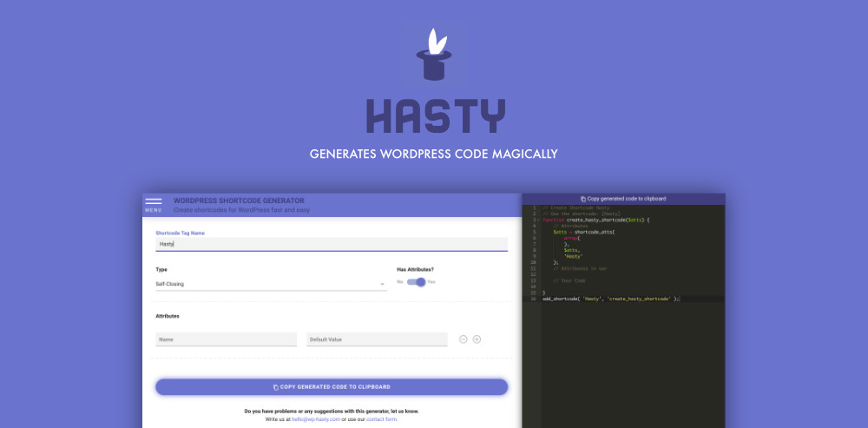Viewport: 868px width, 428px height.
Task: Click code line '// Use the shortcode: [Hasty]'
Action: tap(582, 214)
